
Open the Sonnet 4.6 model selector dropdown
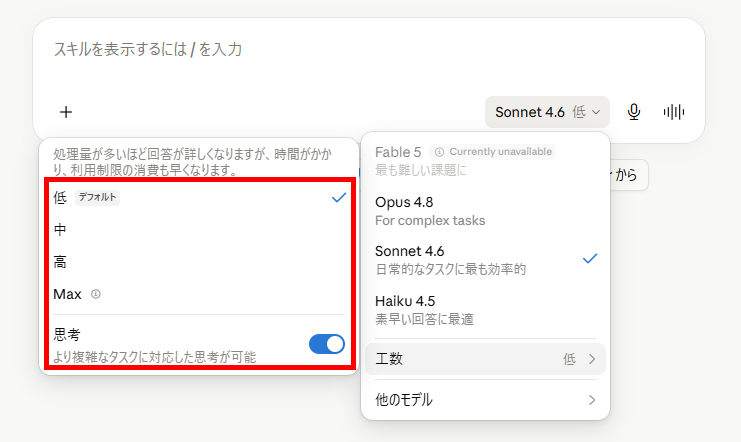(x=547, y=112)
